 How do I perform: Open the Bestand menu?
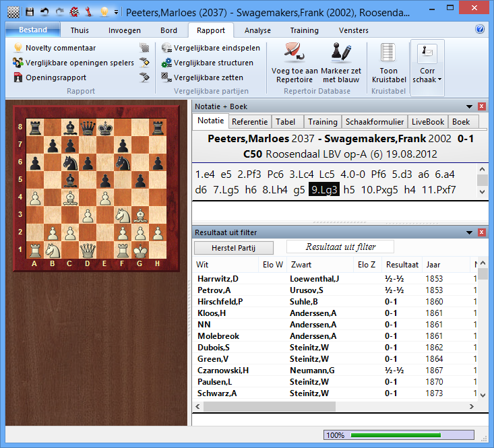click(x=33, y=30)
